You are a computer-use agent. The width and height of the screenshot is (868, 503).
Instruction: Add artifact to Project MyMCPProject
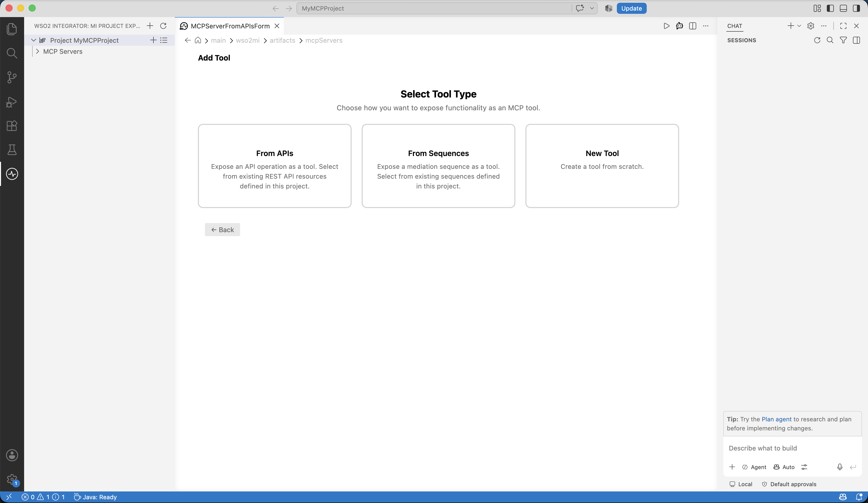[153, 40]
